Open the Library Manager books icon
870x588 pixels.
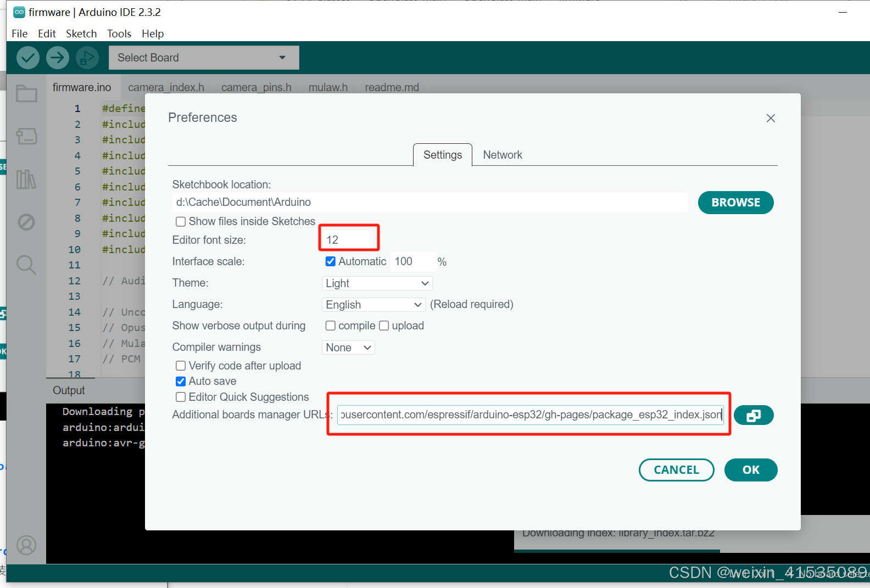(26, 179)
